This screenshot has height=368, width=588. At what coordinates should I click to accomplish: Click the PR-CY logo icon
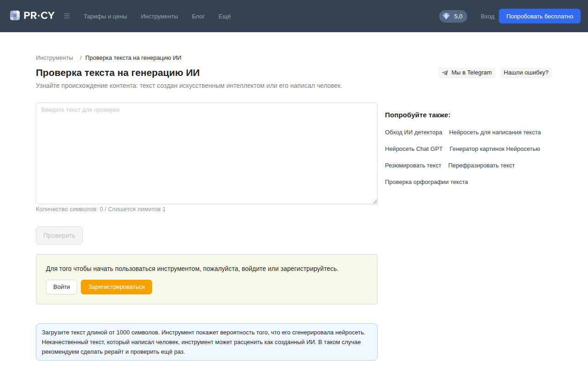click(15, 16)
